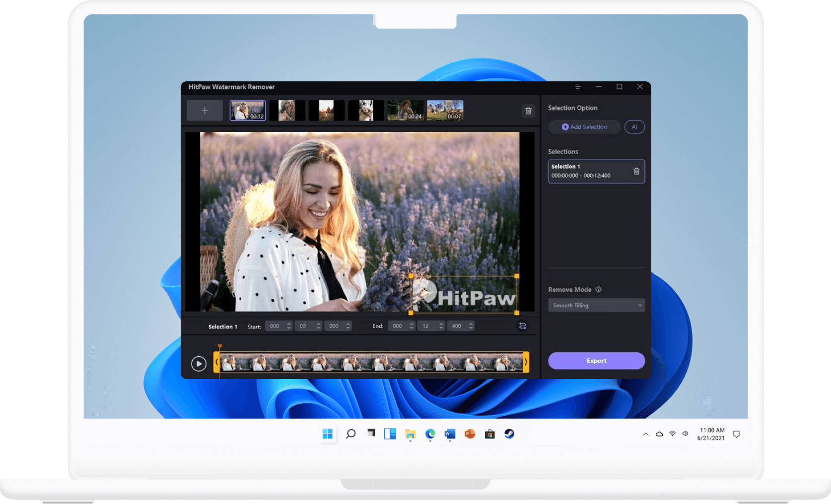The image size is (831, 504).
Task: Click the plus button to add media
Action: pyautogui.click(x=205, y=111)
